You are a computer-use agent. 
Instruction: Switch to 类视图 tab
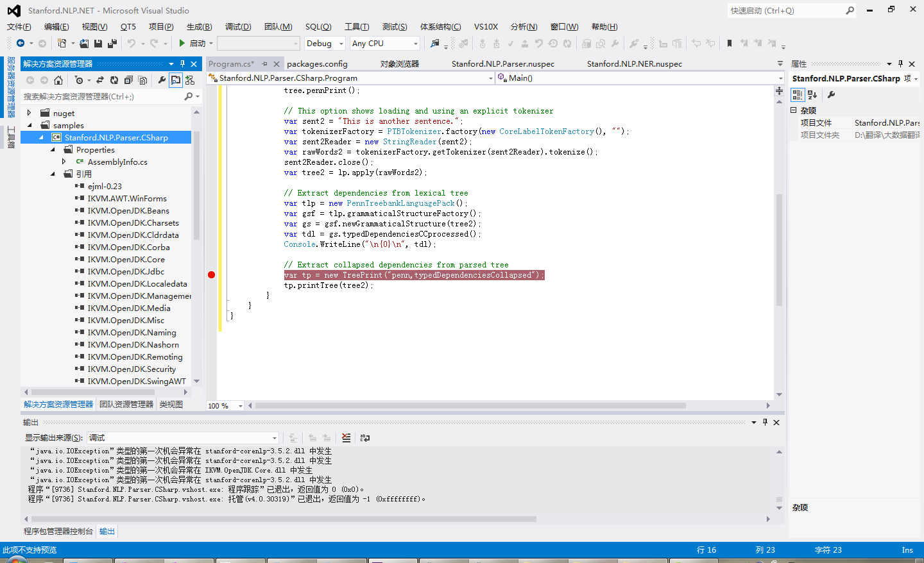tap(171, 404)
